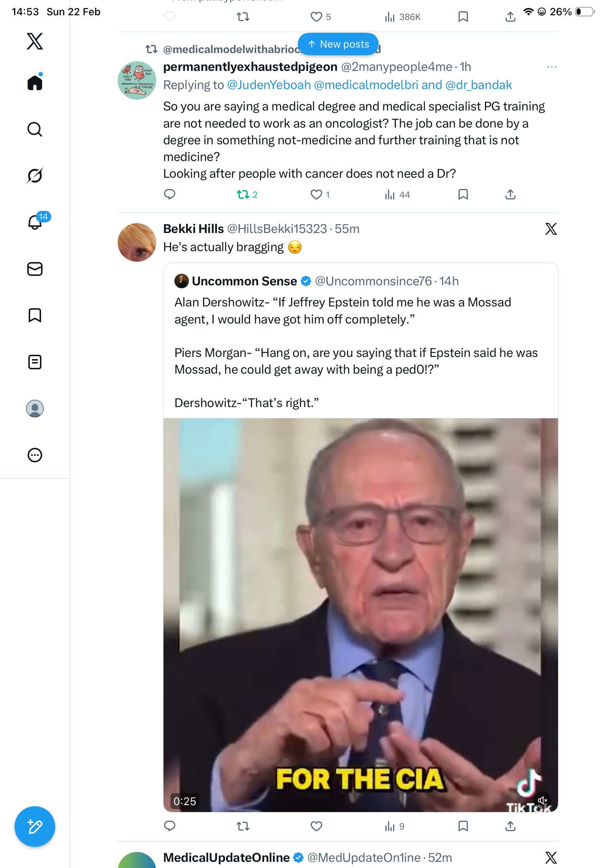Open the Grok icon in sidebar
606x868 pixels.
[35, 176]
